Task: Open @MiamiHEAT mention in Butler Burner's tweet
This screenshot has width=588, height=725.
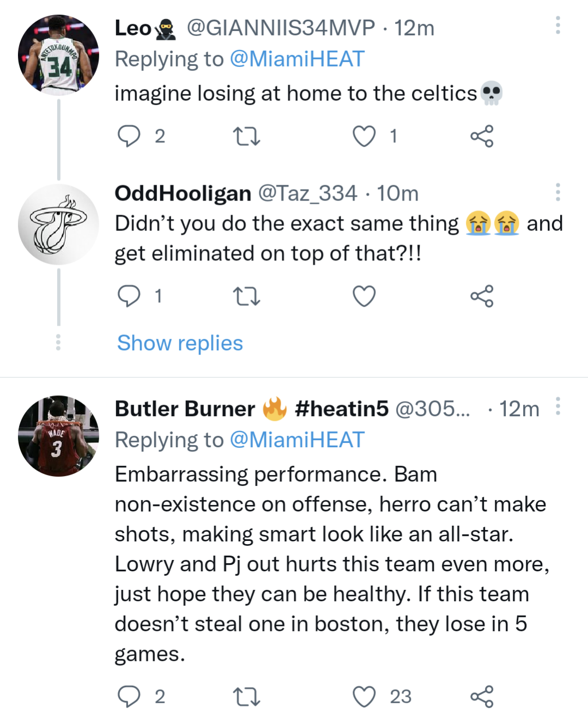Action: click(297, 440)
